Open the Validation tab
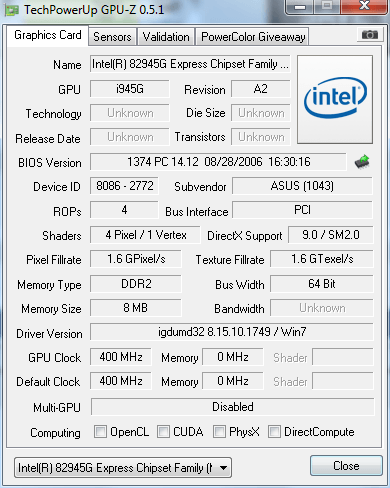The height and width of the screenshot is (488, 390). (166, 37)
